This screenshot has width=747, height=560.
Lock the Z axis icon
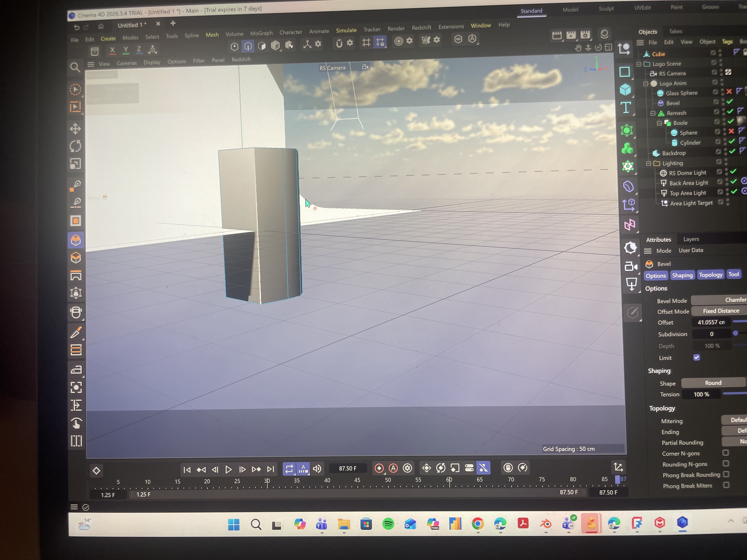click(139, 50)
